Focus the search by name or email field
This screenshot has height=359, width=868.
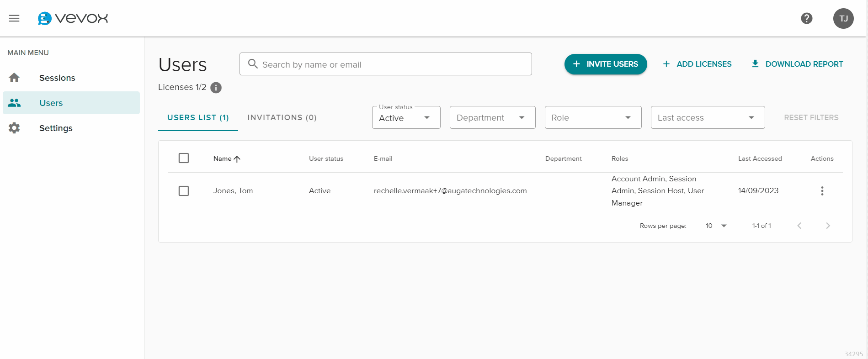coord(385,64)
